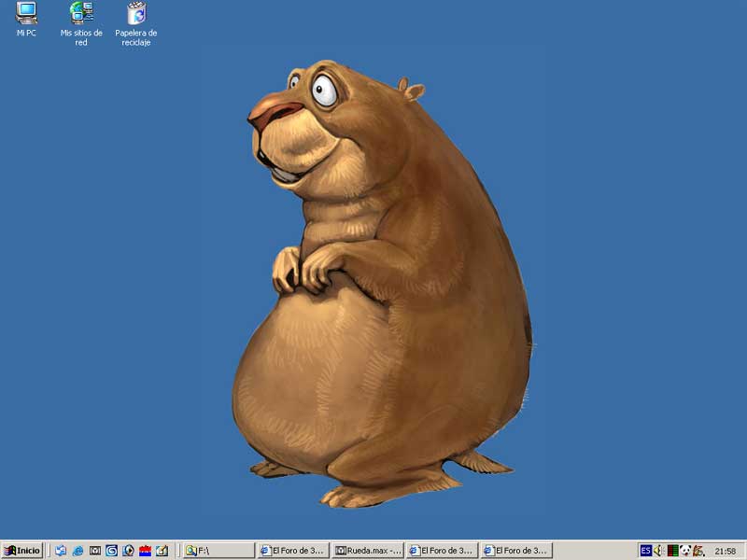Switch to El Foro de 3... beside F:\

coord(293,551)
